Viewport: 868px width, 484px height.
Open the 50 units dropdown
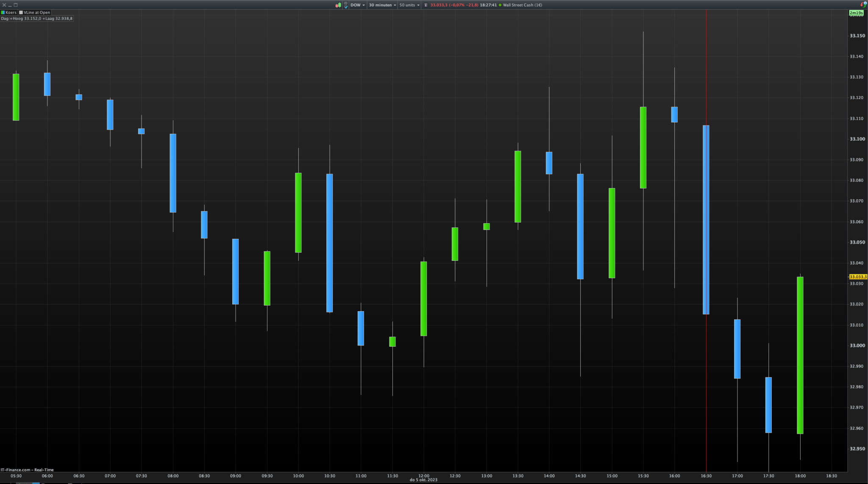(x=409, y=5)
